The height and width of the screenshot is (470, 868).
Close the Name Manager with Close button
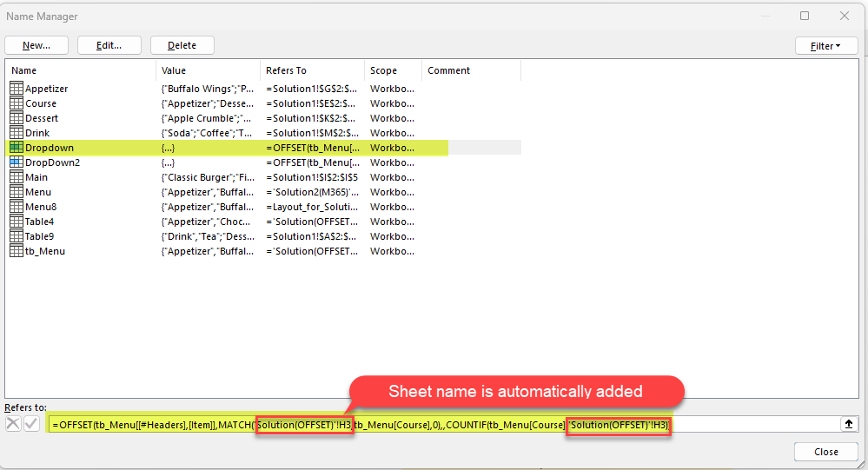(x=825, y=452)
